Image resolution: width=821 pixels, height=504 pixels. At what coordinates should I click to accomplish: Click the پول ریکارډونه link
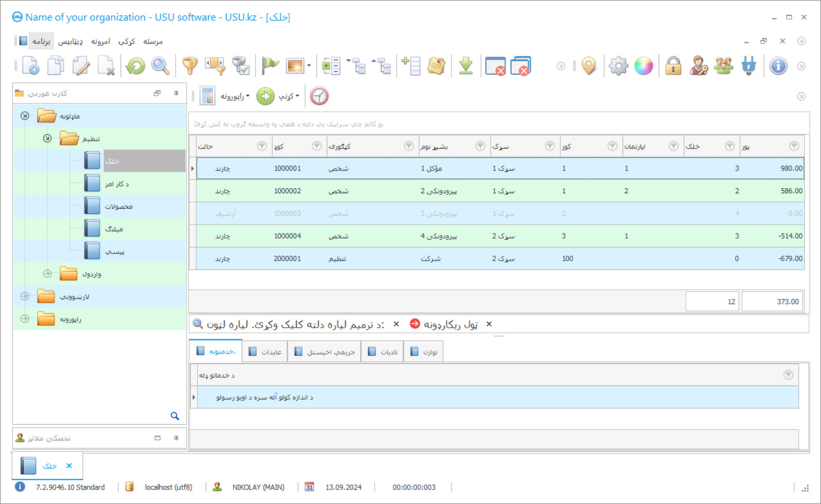[450, 324]
